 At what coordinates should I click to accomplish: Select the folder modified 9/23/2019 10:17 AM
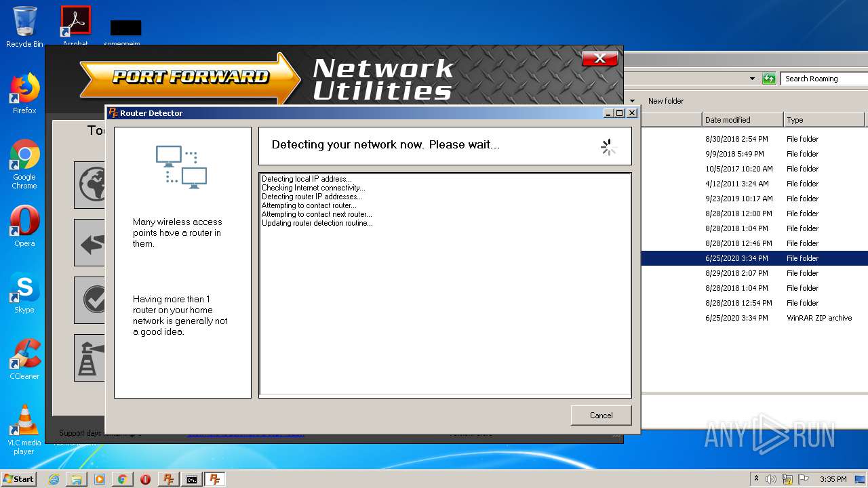[755, 199]
